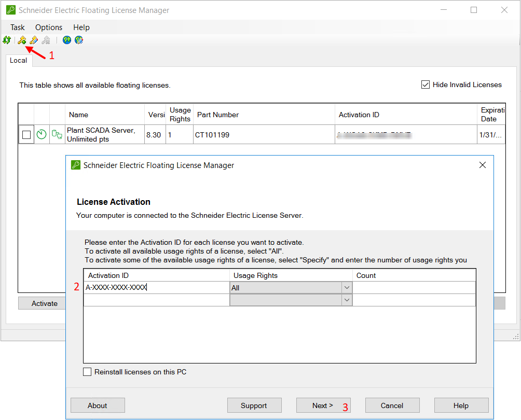Click the key-with-pencil toolbar icon

pyautogui.click(x=34, y=40)
